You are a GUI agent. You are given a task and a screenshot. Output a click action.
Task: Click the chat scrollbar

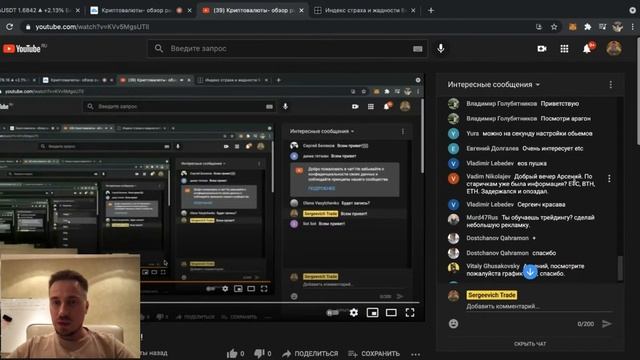pos(620,268)
